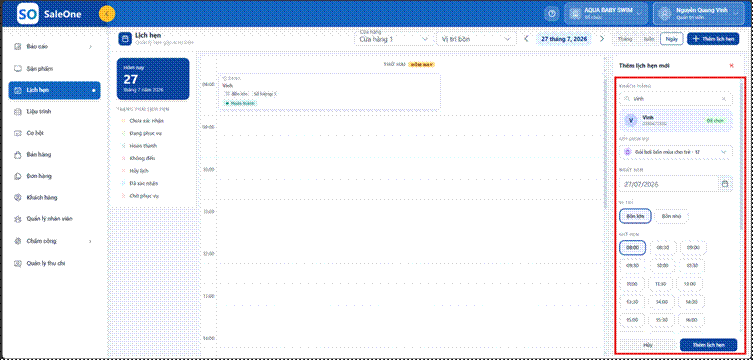Open the AQUA BABY SWIM branch dropdown arrow

pyautogui.click(x=639, y=14)
